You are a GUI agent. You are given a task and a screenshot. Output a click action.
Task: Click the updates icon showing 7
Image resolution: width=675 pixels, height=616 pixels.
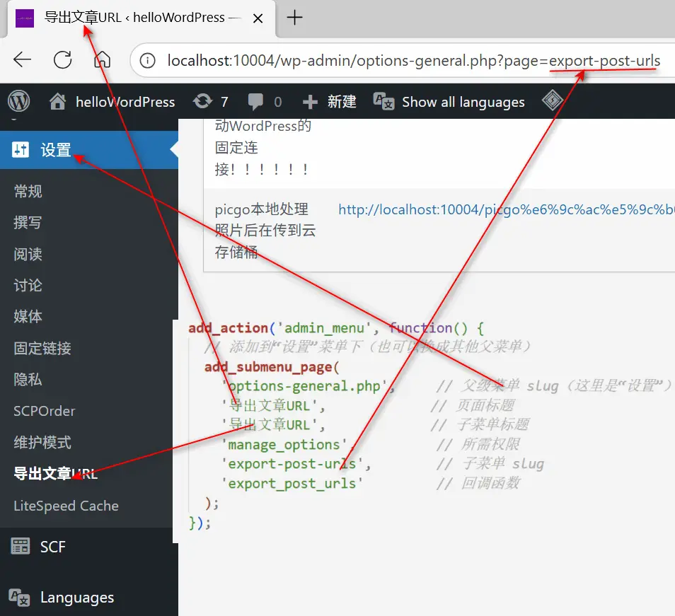click(202, 102)
